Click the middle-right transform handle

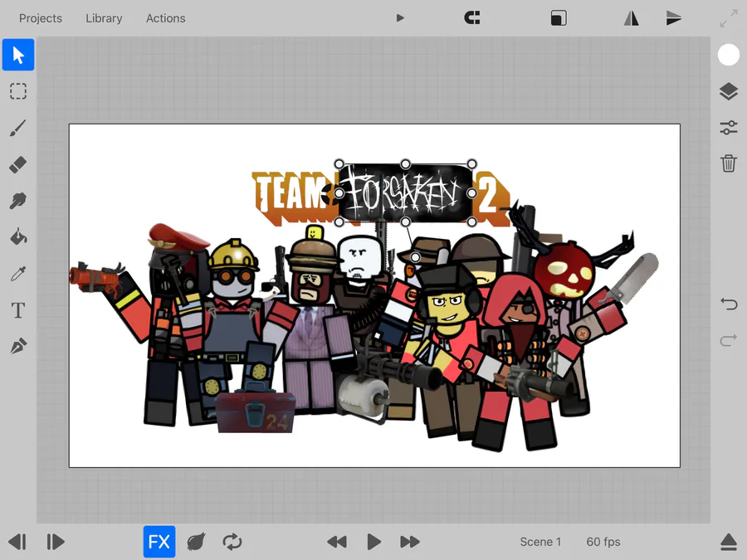click(471, 193)
